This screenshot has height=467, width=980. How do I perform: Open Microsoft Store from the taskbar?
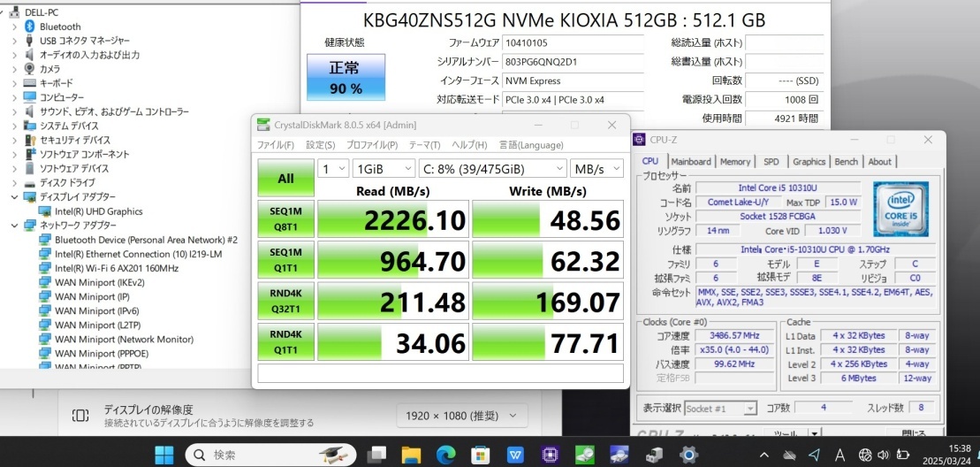[x=480, y=455]
